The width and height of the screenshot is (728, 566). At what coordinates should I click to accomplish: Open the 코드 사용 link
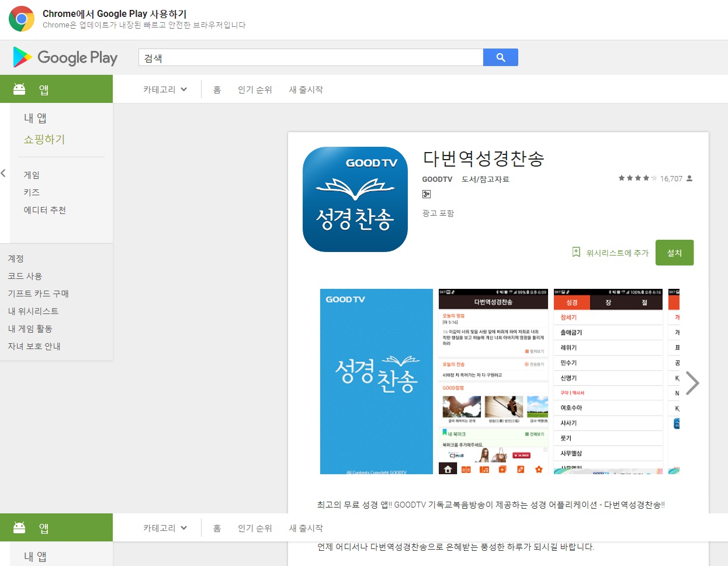coord(25,276)
